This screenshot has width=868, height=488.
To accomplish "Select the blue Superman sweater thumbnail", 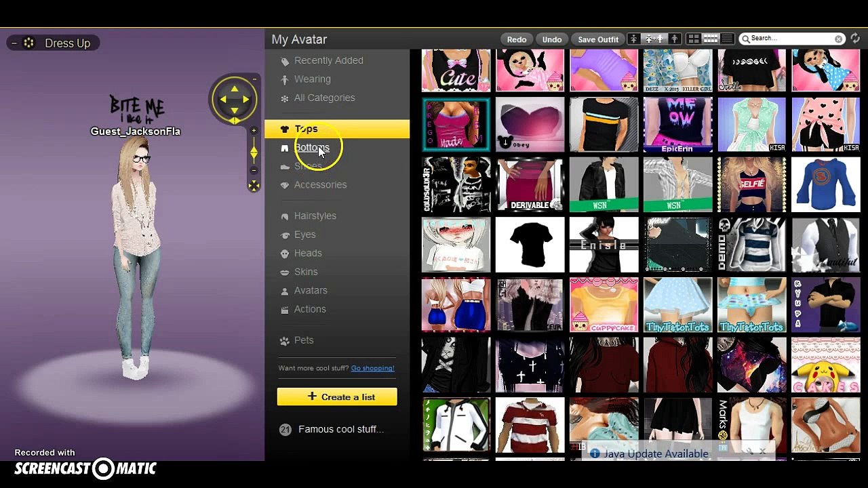I will pyautogui.click(x=825, y=184).
